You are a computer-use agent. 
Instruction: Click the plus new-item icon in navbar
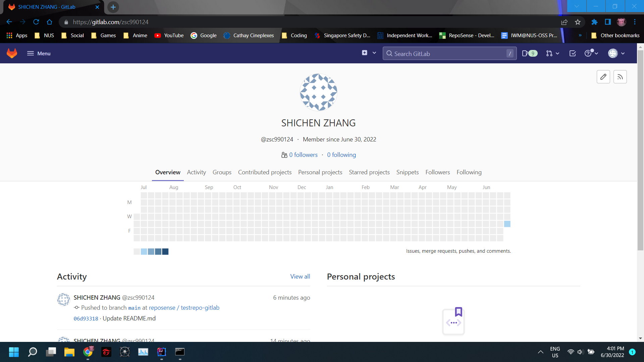pos(364,53)
